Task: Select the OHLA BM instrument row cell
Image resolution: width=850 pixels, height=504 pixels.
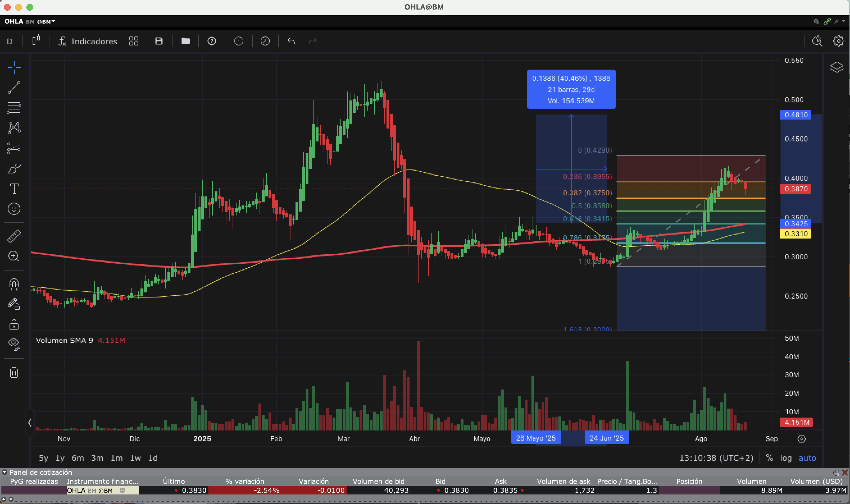Action: pos(103,491)
